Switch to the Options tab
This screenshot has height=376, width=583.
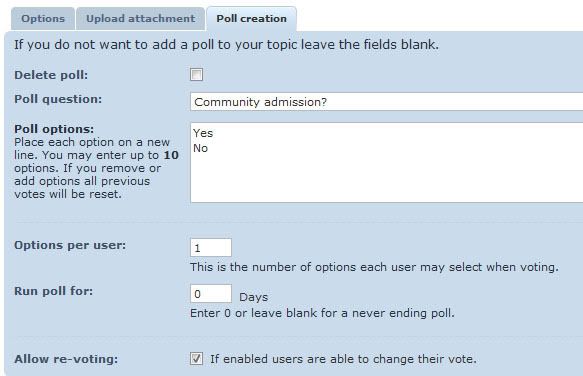pos(43,19)
